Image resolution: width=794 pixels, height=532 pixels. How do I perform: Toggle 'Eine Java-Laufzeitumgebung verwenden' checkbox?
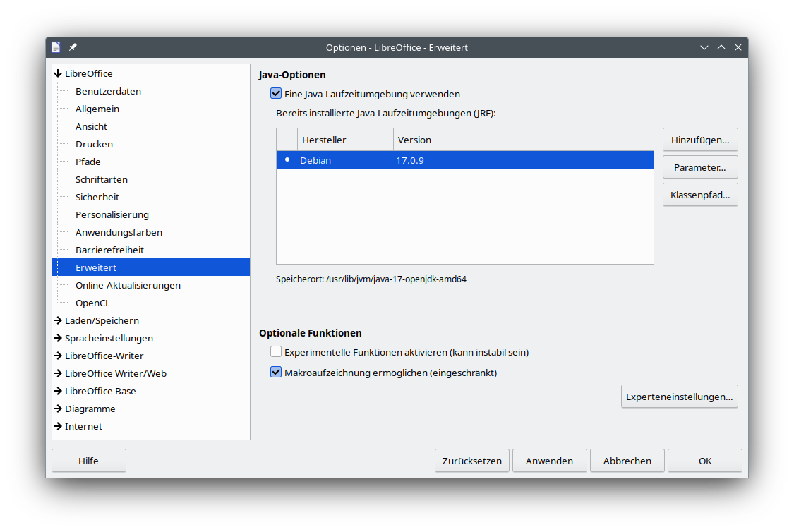tap(276, 94)
